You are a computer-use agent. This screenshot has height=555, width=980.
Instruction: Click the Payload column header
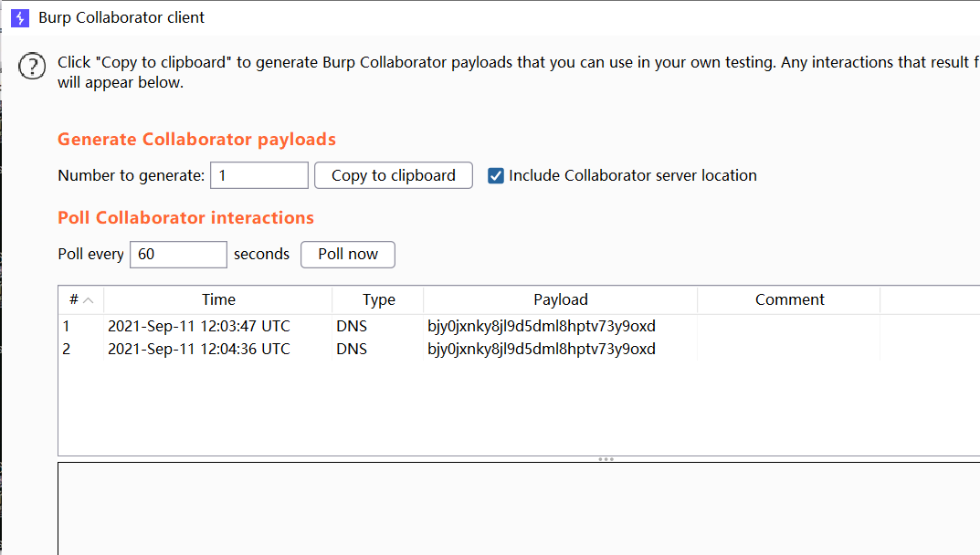pyautogui.click(x=560, y=299)
